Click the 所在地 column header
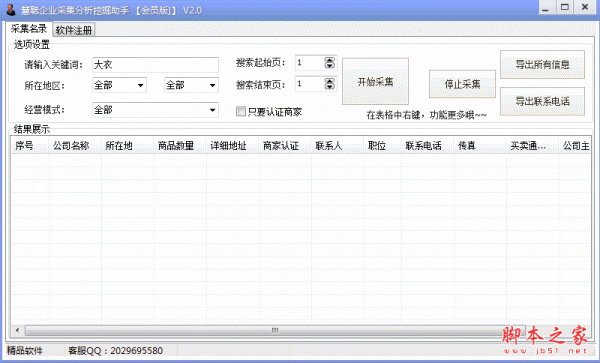This screenshot has width=600, height=363. point(127,145)
